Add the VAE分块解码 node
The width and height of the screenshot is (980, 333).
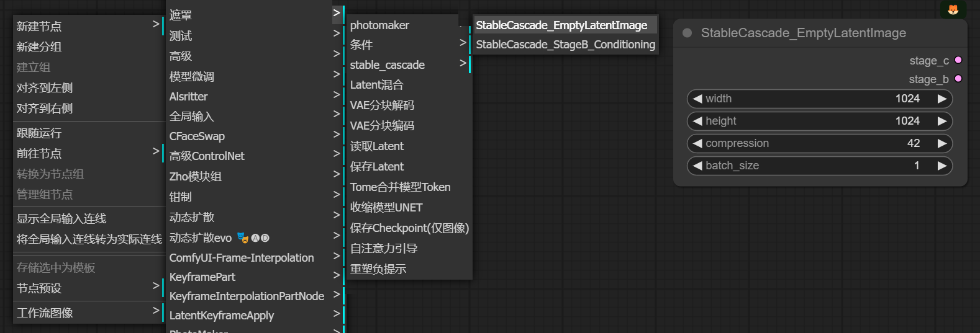409,105
